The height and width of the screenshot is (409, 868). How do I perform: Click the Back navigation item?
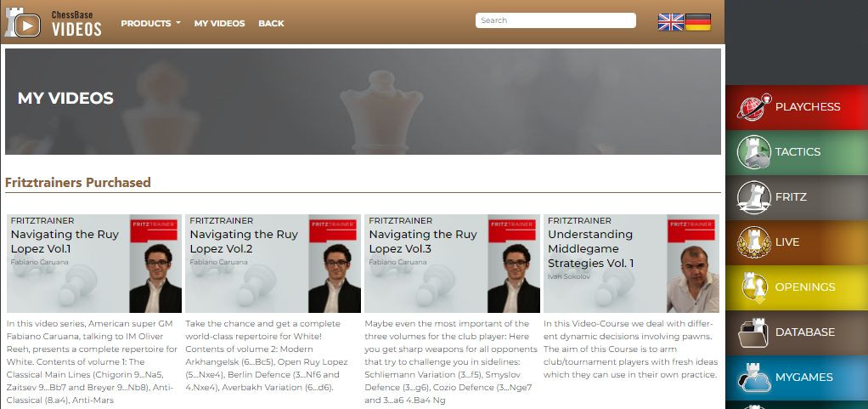click(271, 23)
